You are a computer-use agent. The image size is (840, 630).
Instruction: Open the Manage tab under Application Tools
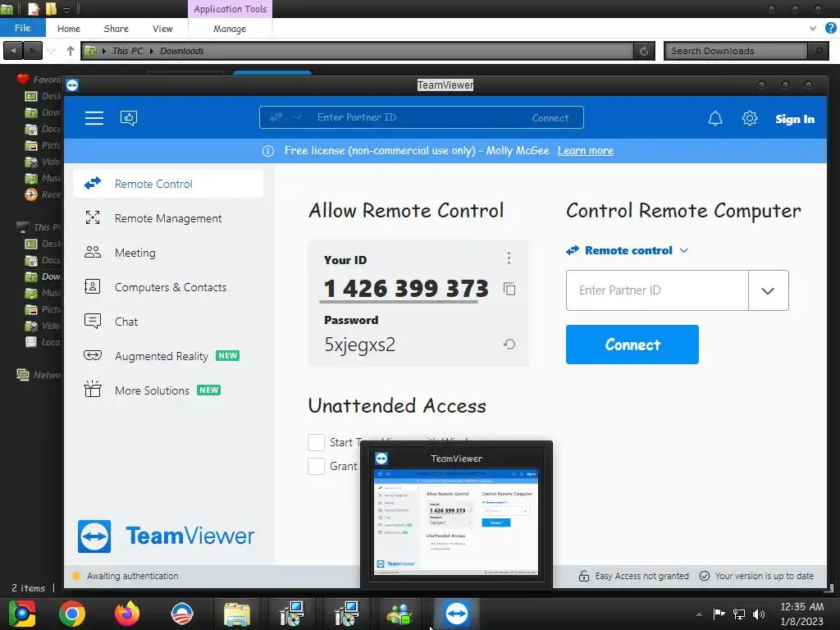point(230,29)
